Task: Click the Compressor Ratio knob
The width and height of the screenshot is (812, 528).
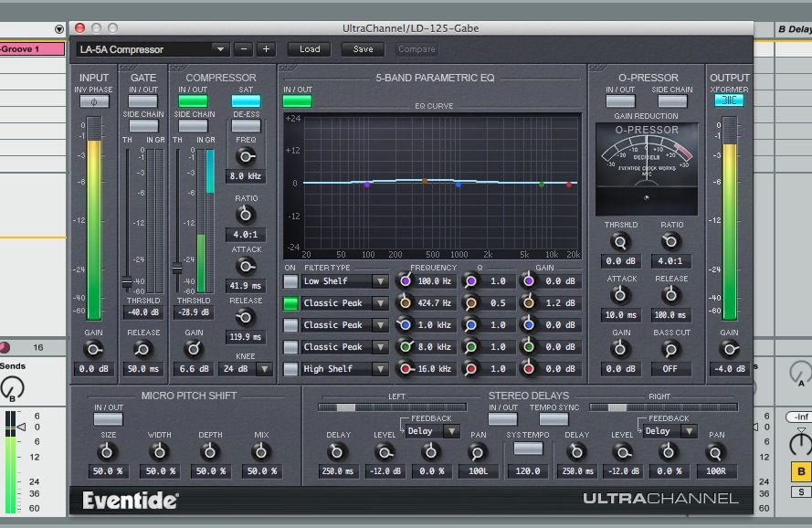Action: 246,214
